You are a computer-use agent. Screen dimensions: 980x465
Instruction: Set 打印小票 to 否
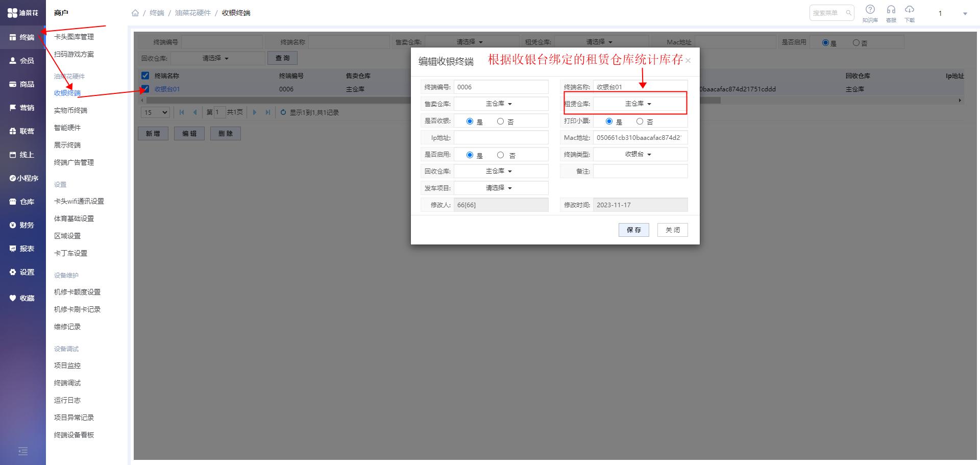coord(640,121)
